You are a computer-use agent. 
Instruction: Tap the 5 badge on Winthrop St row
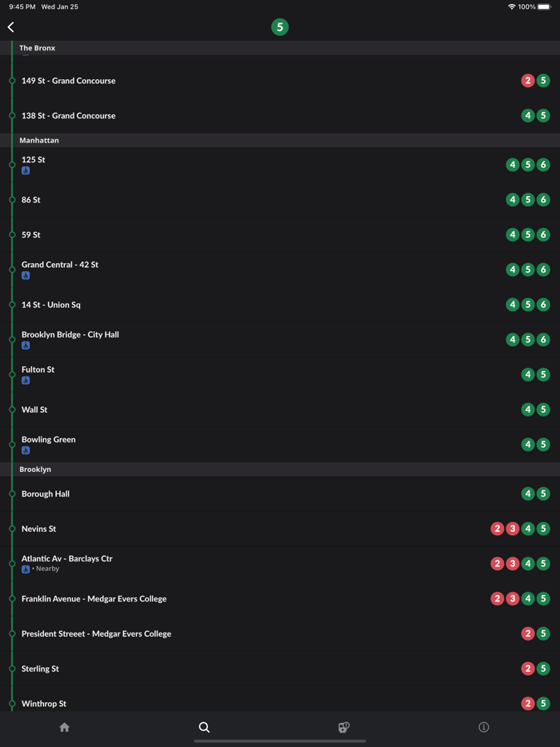(543, 704)
